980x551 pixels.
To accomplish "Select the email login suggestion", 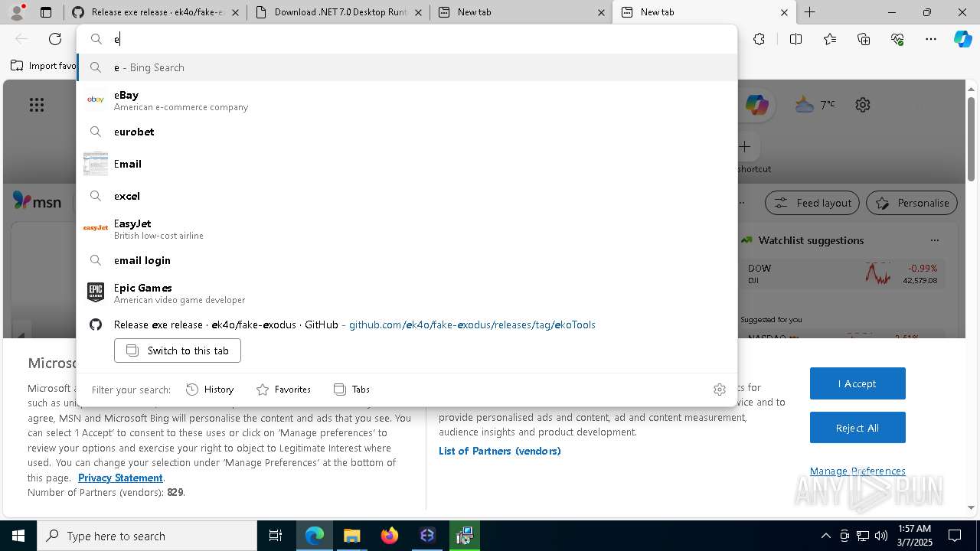I will (407, 260).
